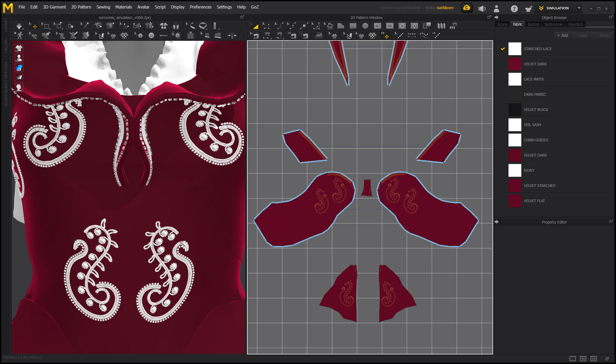This screenshot has width=616, height=364.
Task: Toggle the 2D-only view mode at bottom right
Action: pos(593,359)
